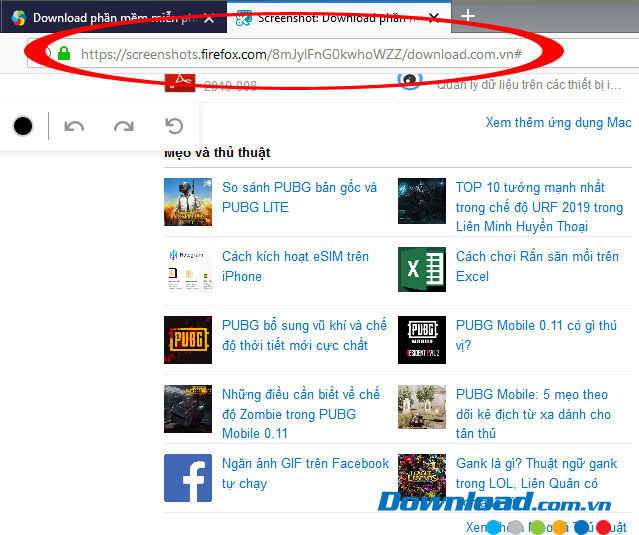Click the League of Legends thumbnail

(422, 477)
